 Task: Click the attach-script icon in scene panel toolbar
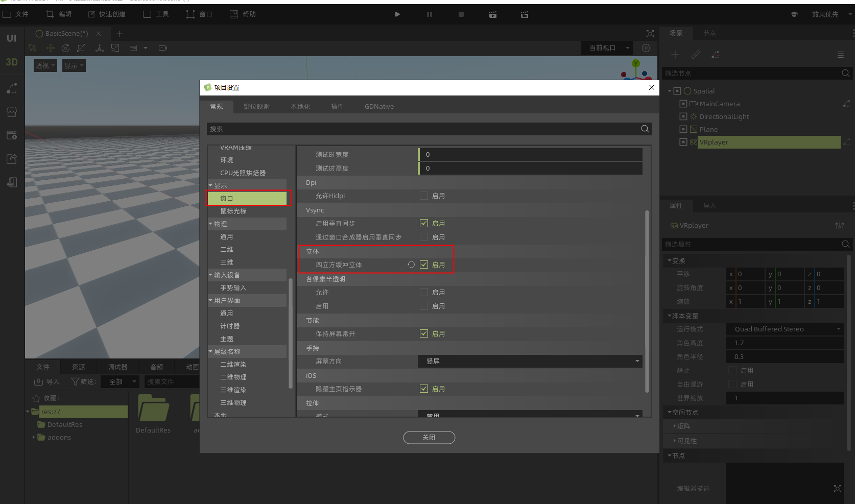(715, 55)
